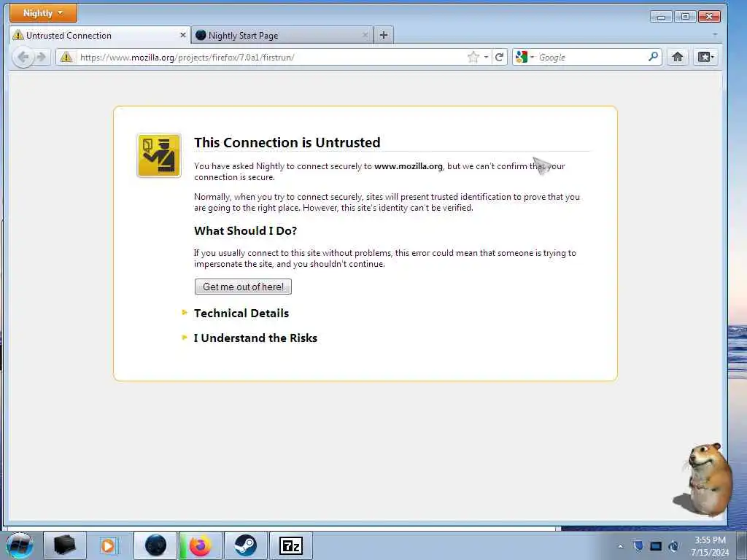Close the Untrusted Connection tab
747x560 pixels.
182,35
